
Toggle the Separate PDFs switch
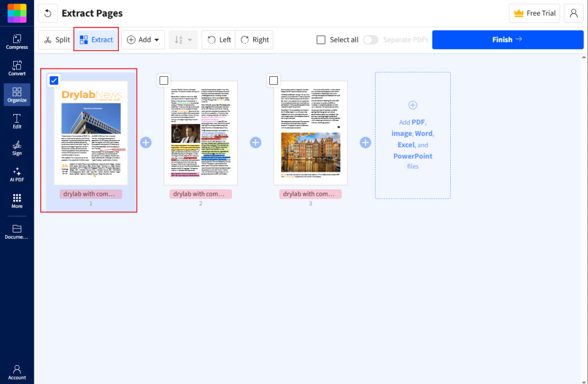point(370,40)
